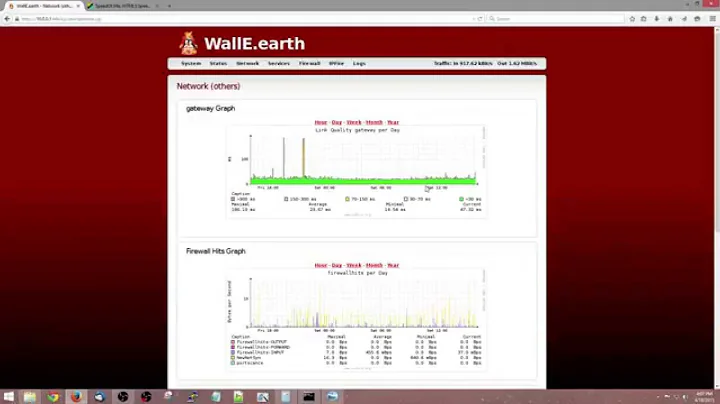This screenshot has height=404, width=720.
Task: Open the downloads arrow icon
Action: (x=657, y=19)
